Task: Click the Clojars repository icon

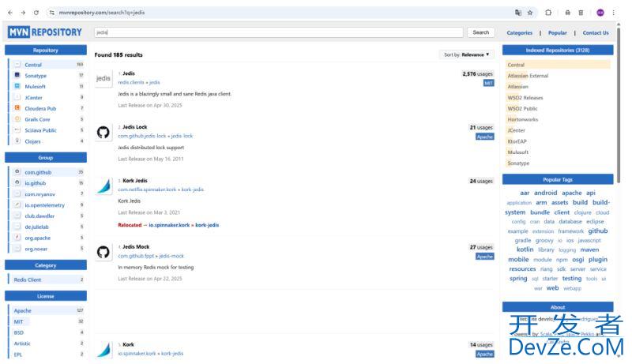Action: pos(17,141)
